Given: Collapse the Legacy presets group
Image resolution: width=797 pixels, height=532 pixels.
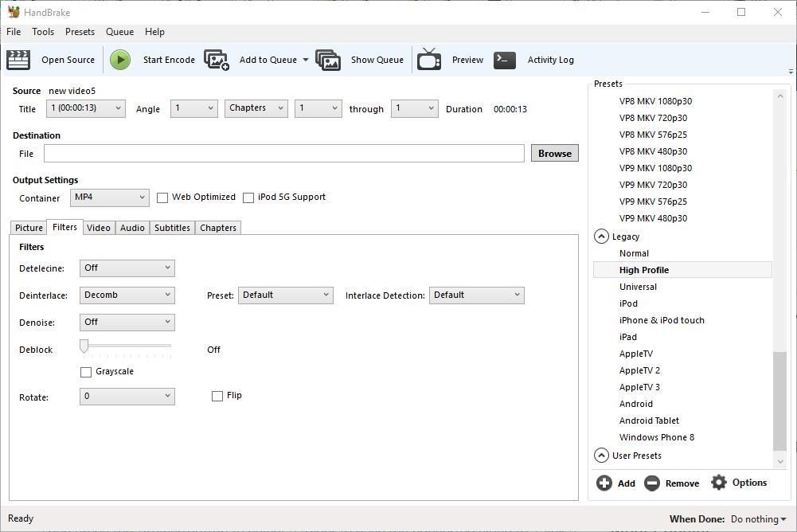Looking at the screenshot, I should coord(601,237).
